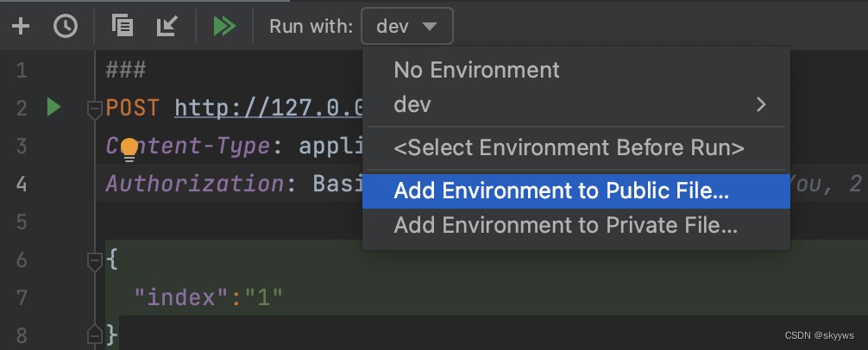Open request history with the clock icon

pos(66,26)
